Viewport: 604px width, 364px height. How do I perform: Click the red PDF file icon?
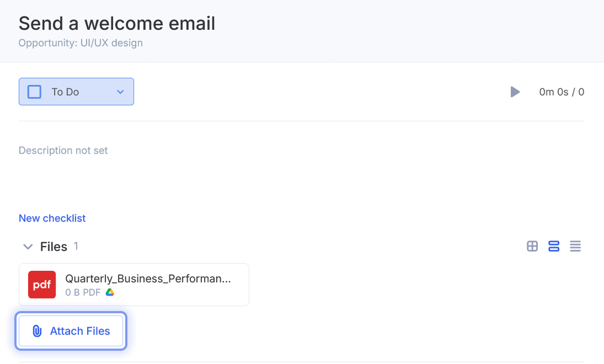tap(42, 285)
